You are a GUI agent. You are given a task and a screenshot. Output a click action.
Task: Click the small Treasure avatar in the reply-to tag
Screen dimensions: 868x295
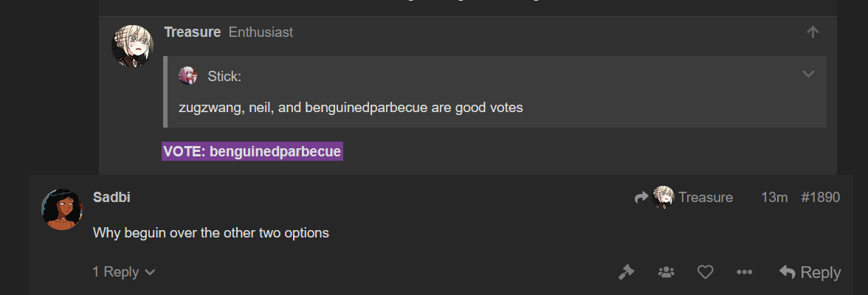coord(663,197)
